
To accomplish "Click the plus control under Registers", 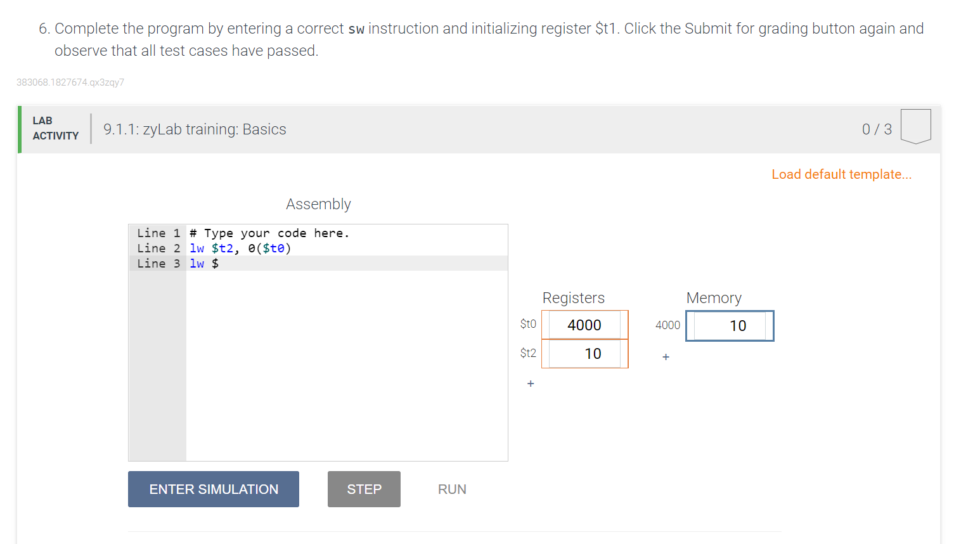I will [x=531, y=383].
